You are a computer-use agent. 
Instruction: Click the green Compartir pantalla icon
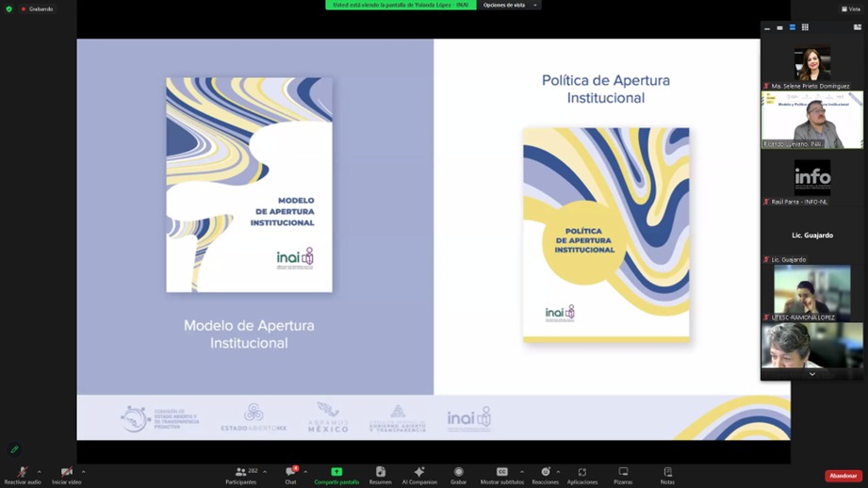point(336,471)
